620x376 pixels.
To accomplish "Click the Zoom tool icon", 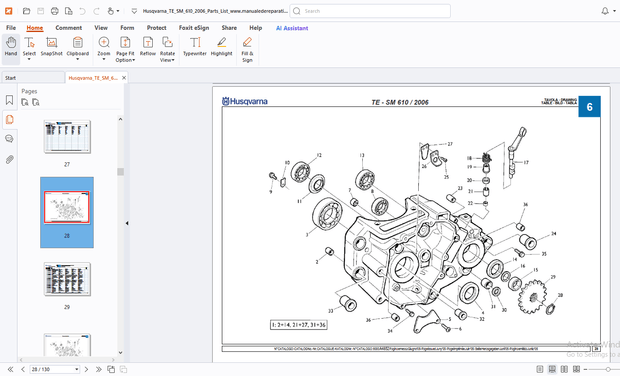I will (x=104, y=42).
